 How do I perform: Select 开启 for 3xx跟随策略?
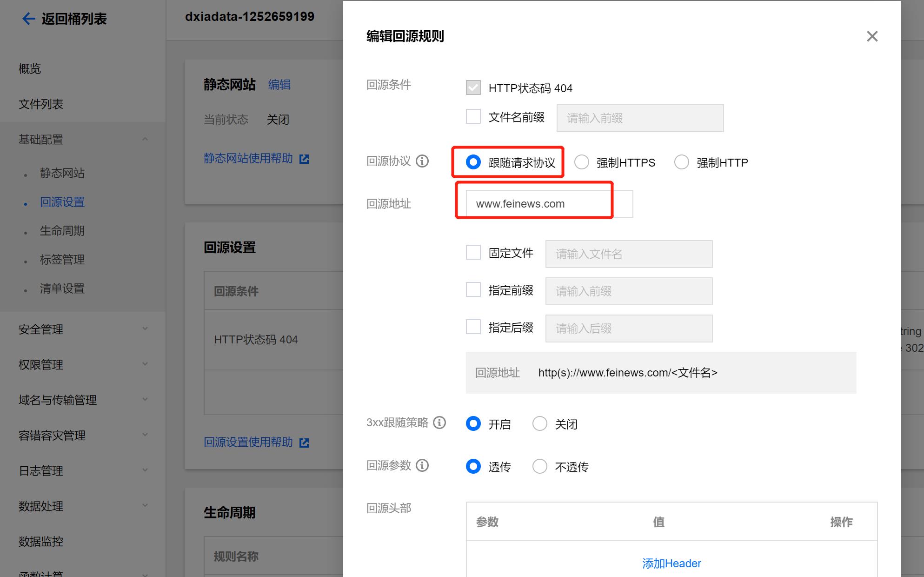[x=473, y=423]
